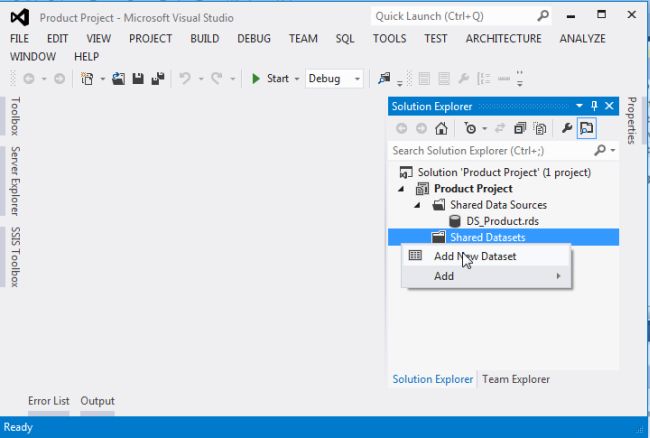Open the Server Explorer side tab
650x438 pixels.
15,181
